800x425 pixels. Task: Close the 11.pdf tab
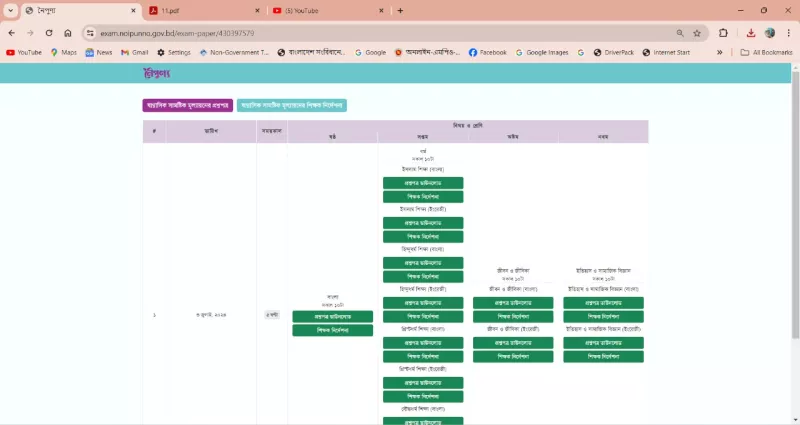tap(257, 10)
